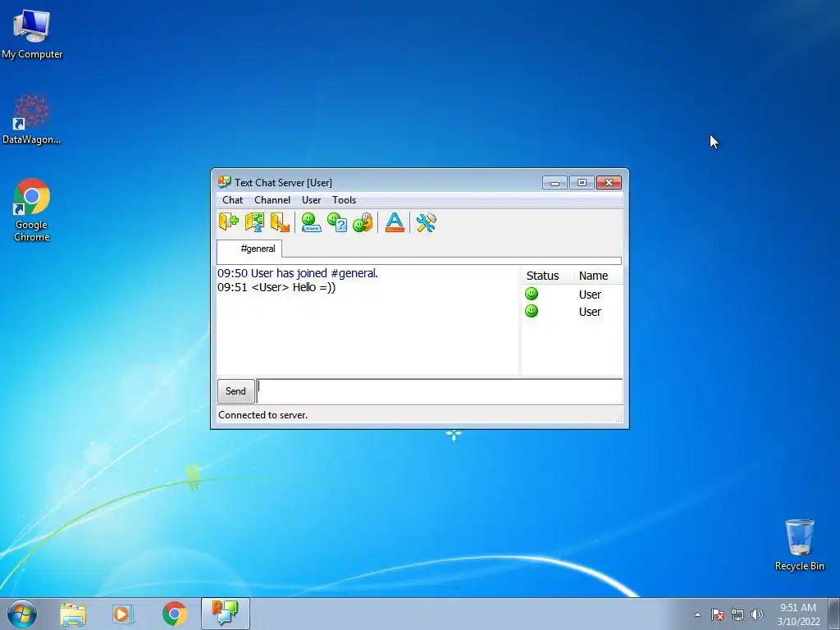
Task: Open the User menu
Action: tap(311, 200)
